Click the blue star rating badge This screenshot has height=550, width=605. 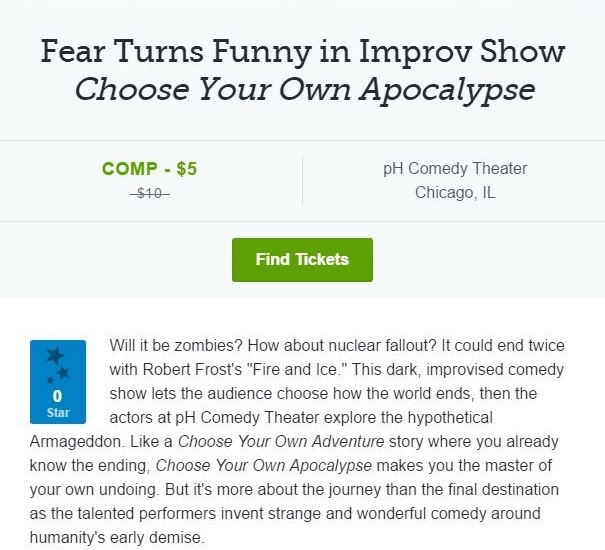58,382
